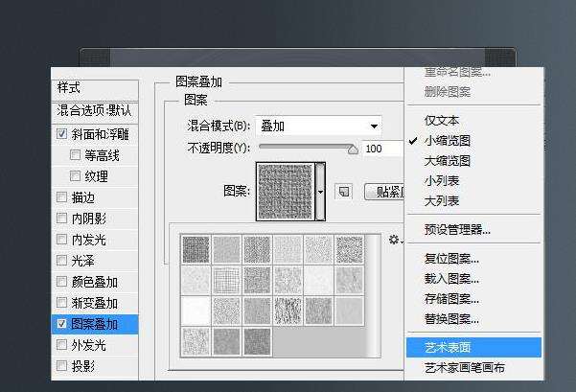Screen dimensions: 576x392
Task: Pick the first pattern in the bottom row
Action: click(x=196, y=340)
